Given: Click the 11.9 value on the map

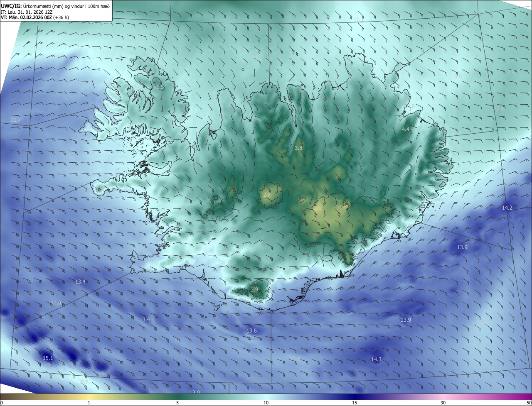Looking at the screenshot, I should pyautogui.click(x=56, y=303).
